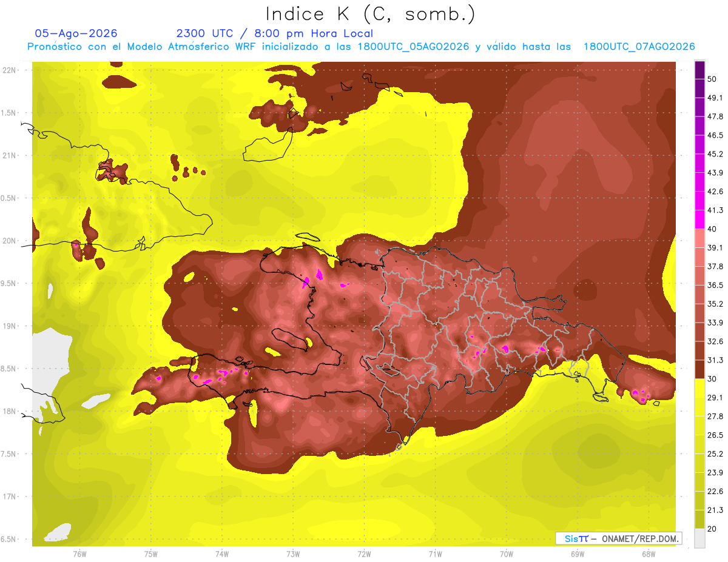
Task: Click colorbar label '47.8'
Action: (x=715, y=116)
